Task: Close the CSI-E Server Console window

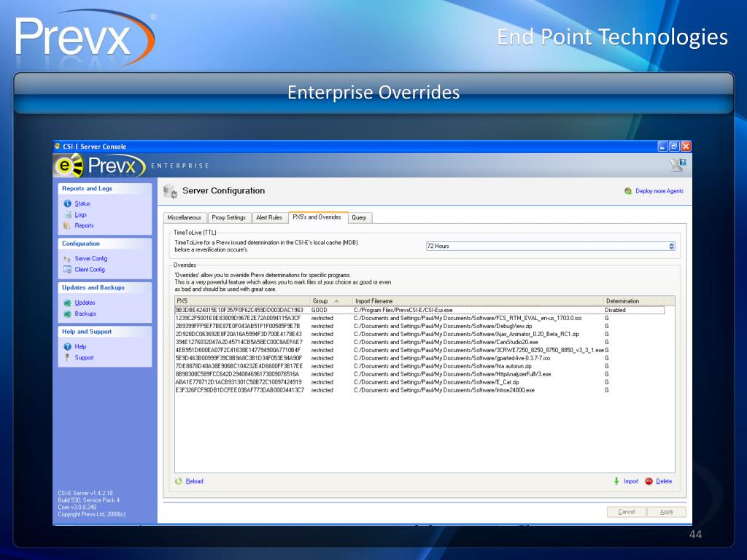Action: tap(686, 146)
